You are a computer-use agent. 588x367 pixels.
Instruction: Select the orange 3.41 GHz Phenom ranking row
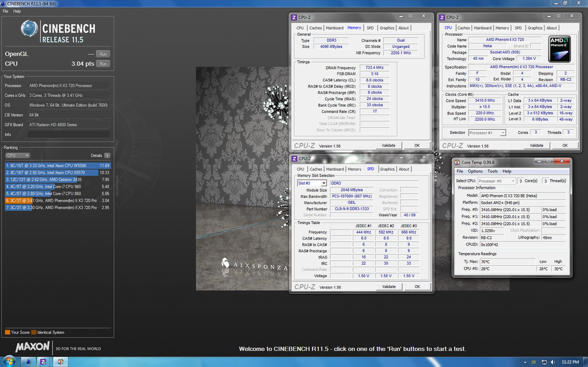pyautogui.click(x=58, y=201)
